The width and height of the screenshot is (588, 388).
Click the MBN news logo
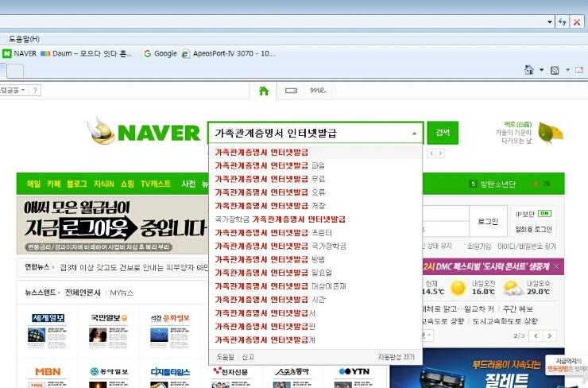coord(48,372)
